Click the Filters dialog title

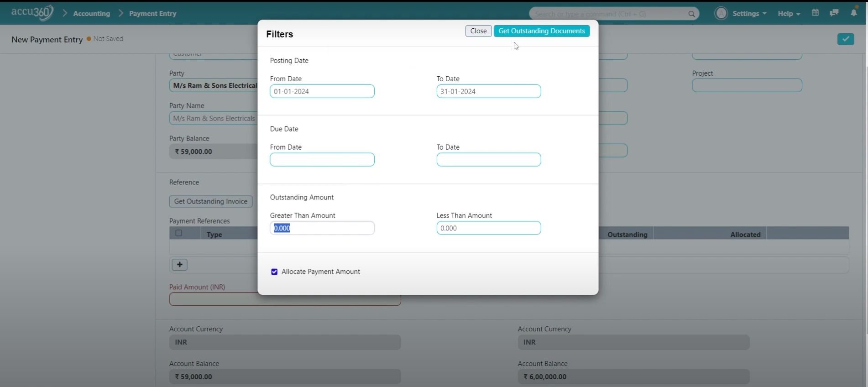tap(280, 34)
